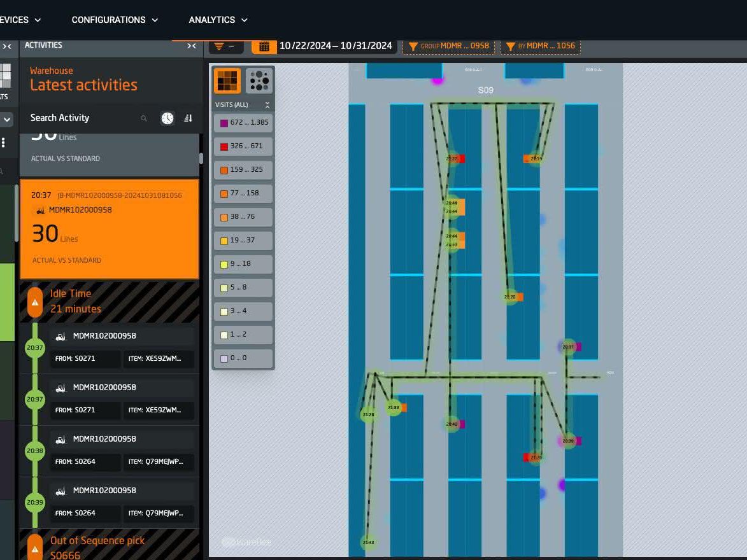747x560 pixels.
Task: Toggle the 0 ... 0 legend range
Action: [x=243, y=358]
